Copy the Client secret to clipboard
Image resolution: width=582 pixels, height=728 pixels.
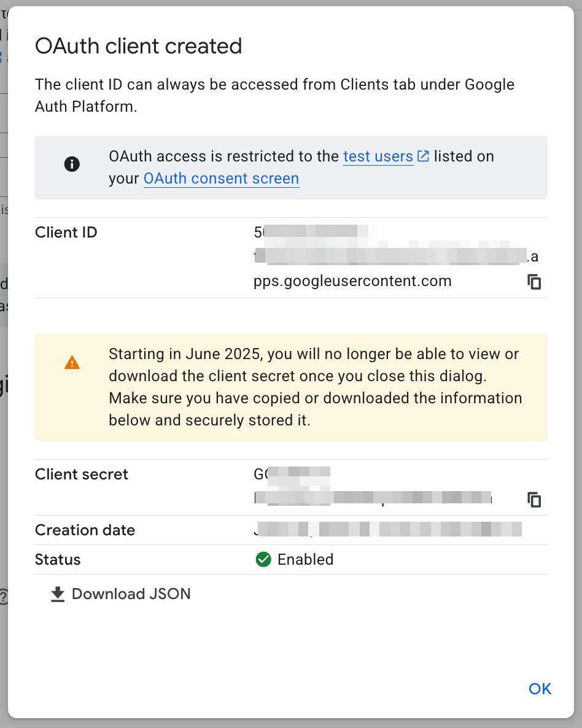pyautogui.click(x=534, y=500)
